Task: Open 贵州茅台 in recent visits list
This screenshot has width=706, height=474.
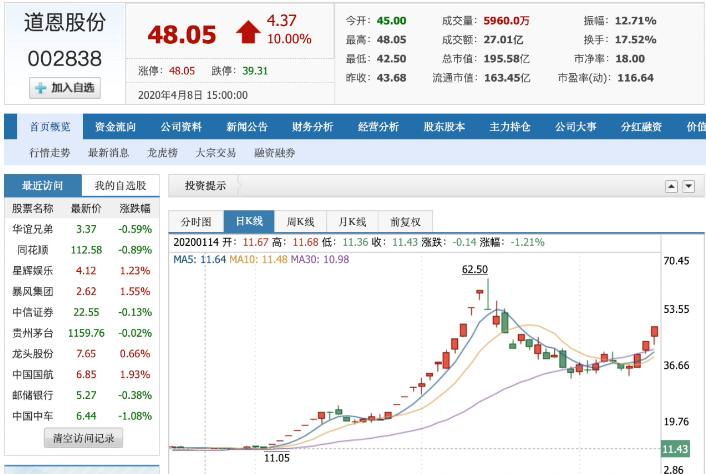Action: [x=33, y=333]
